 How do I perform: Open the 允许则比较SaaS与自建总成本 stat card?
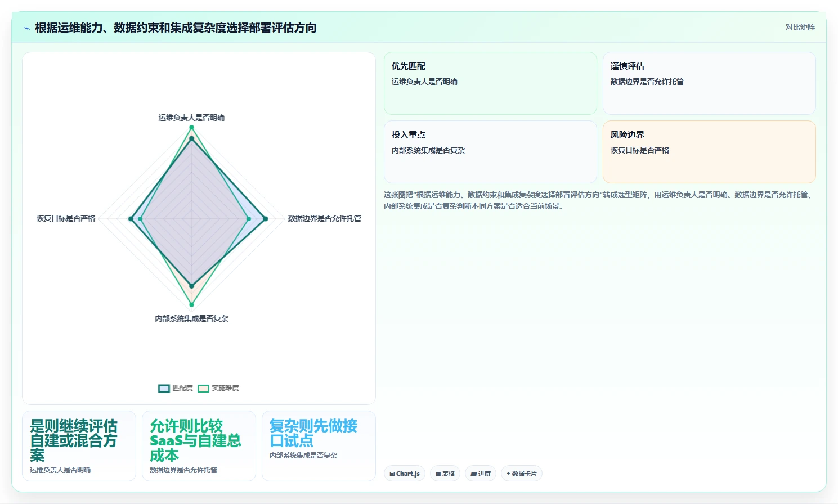[199, 446]
